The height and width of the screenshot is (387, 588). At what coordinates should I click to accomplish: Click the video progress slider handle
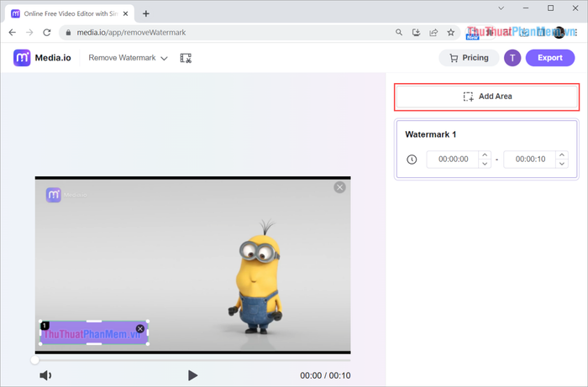point(35,360)
